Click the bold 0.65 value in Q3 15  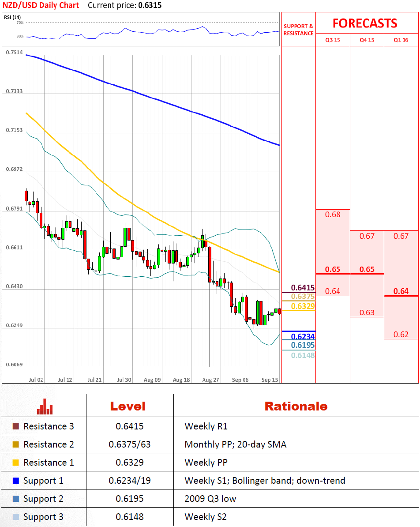[x=333, y=269]
